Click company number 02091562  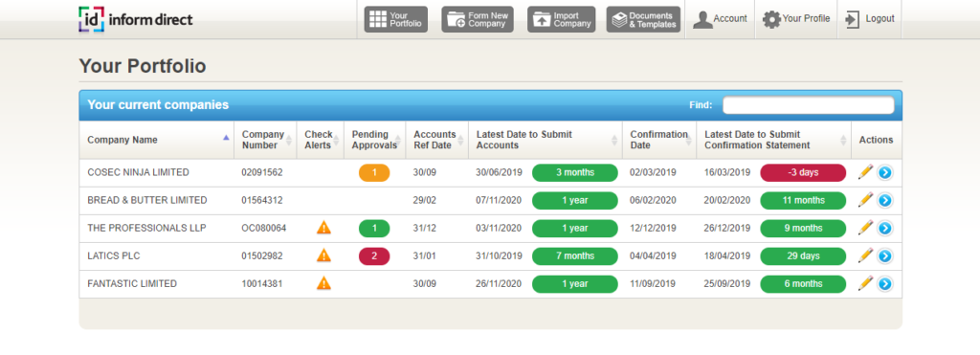[x=262, y=172]
